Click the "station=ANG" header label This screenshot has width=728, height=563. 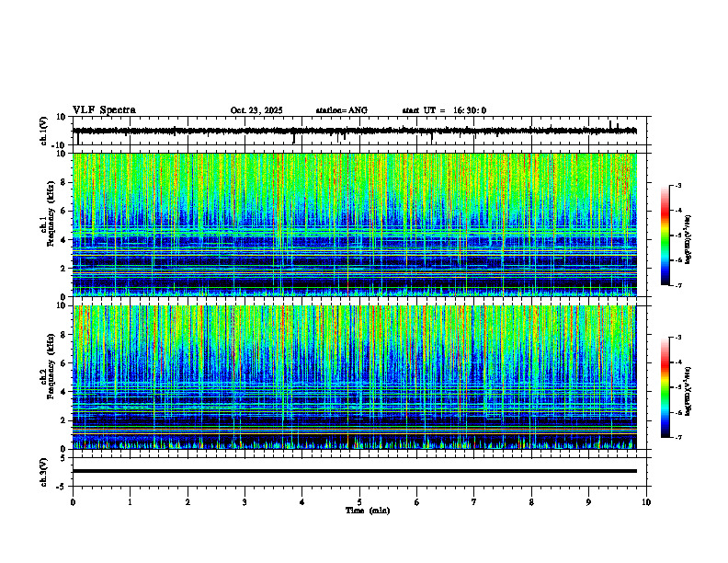point(342,110)
